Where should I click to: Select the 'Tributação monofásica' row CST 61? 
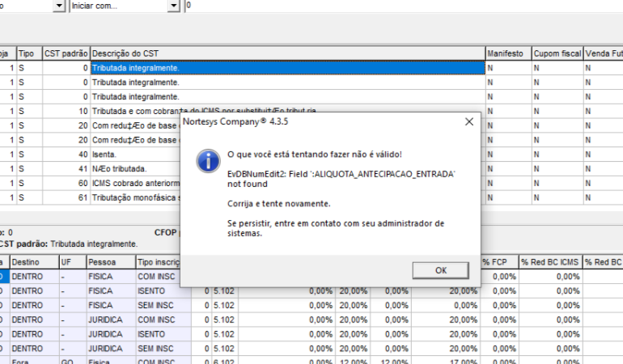[135, 197]
